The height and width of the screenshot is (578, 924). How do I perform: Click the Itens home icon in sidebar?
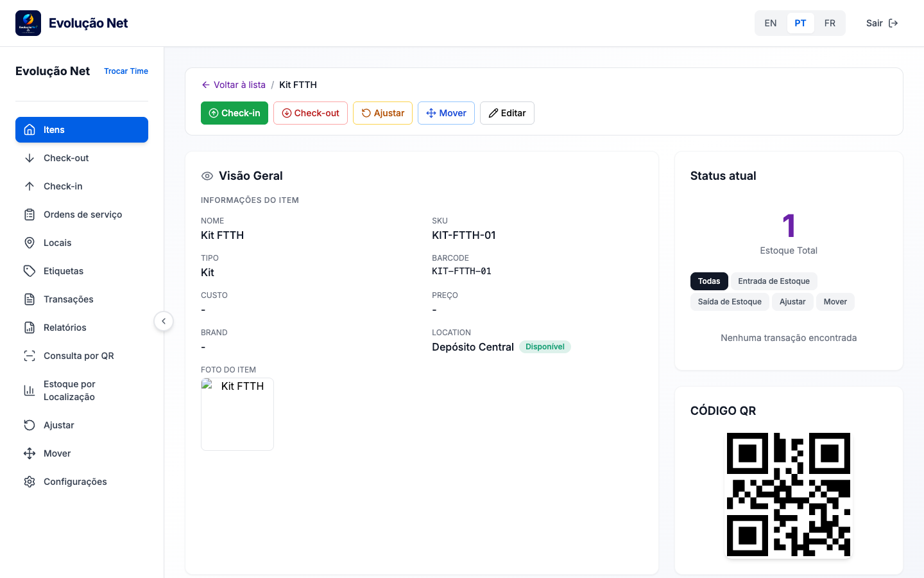coord(30,130)
